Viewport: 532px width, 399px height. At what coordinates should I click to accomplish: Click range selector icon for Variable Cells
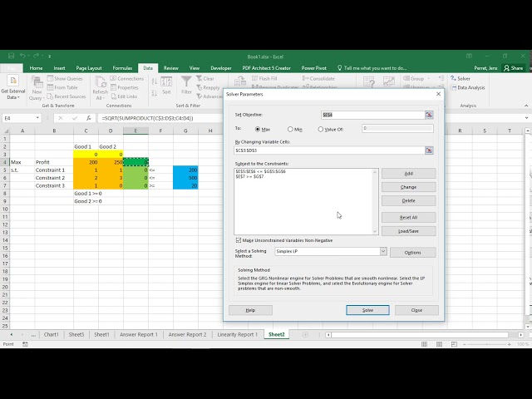[429, 150]
